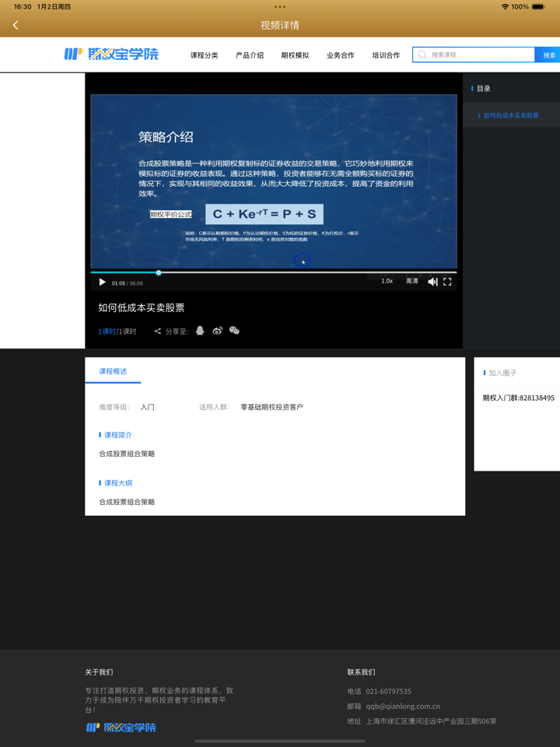Enter fullscreen video mode
This screenshot has width=560, height=747.
pos(447,282)
